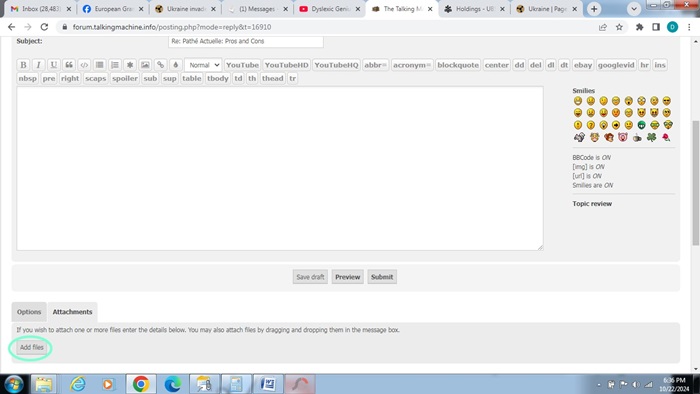Viewport: 700px width, 394px height.
Task: Insert the red rose smiley
Action: (x=666, y=137)
